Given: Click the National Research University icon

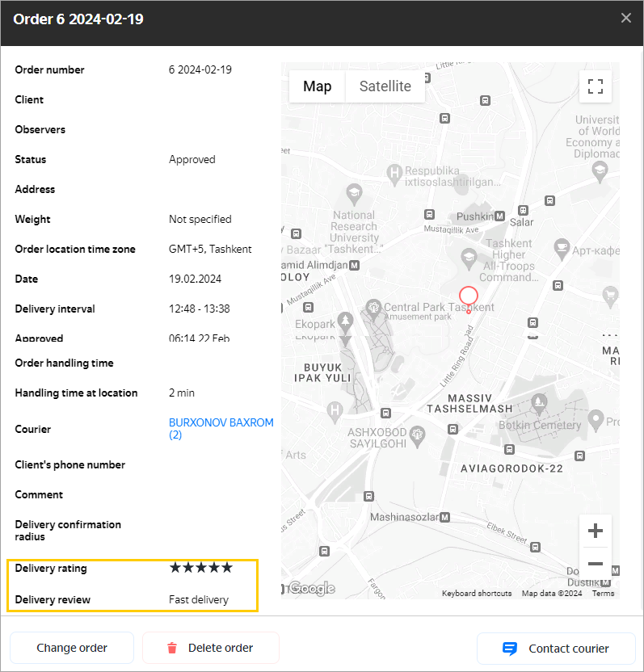Looking at the screenshot, I should (353, 193).
